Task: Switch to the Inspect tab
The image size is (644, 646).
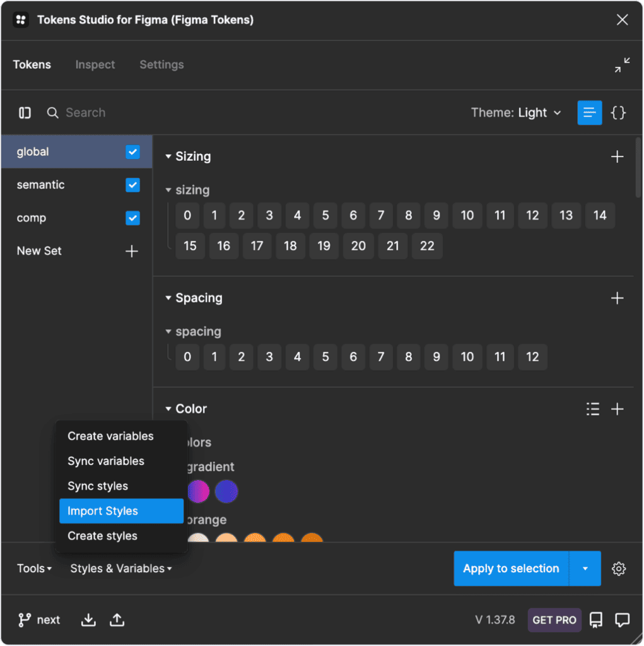Action: [95, 65]
